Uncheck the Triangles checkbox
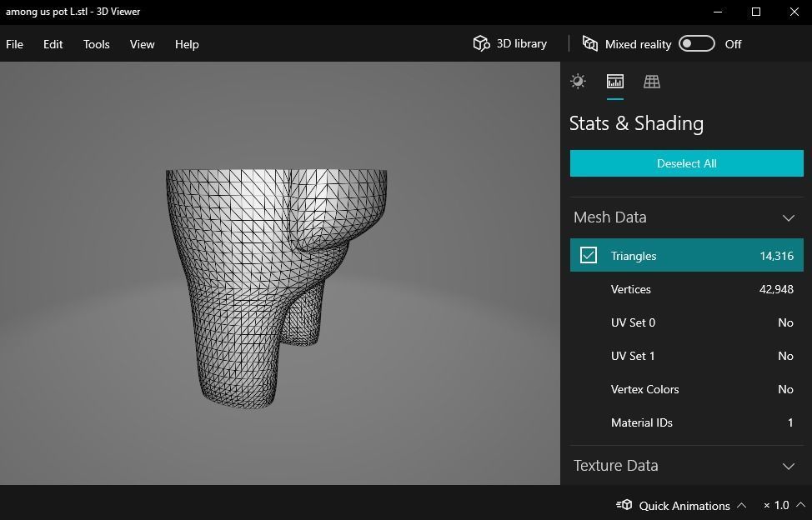Image resolution: width=812 pixels, height=520 pixels. click(589, 255)
